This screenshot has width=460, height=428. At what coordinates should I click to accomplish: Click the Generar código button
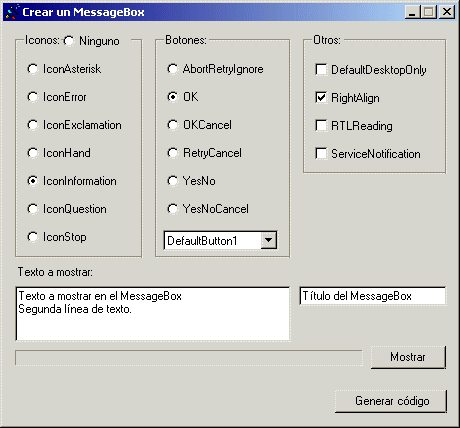click(391, 401)
